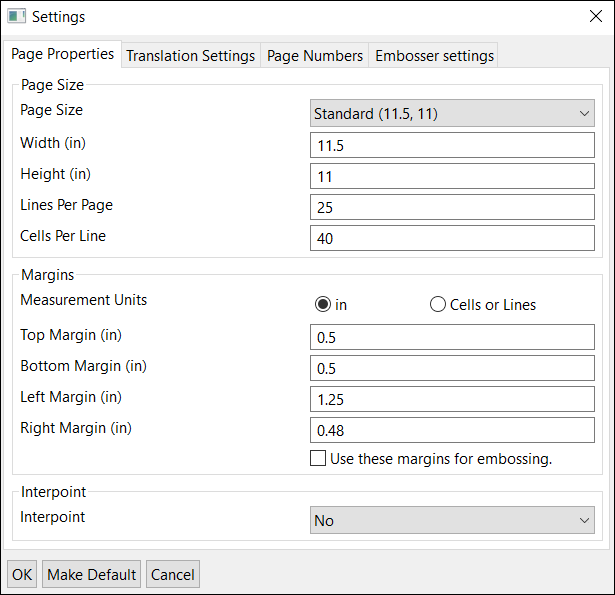615x595 pixels.
Task: Click the OK button
Action: pyautogui.click(x=22, y=574)
